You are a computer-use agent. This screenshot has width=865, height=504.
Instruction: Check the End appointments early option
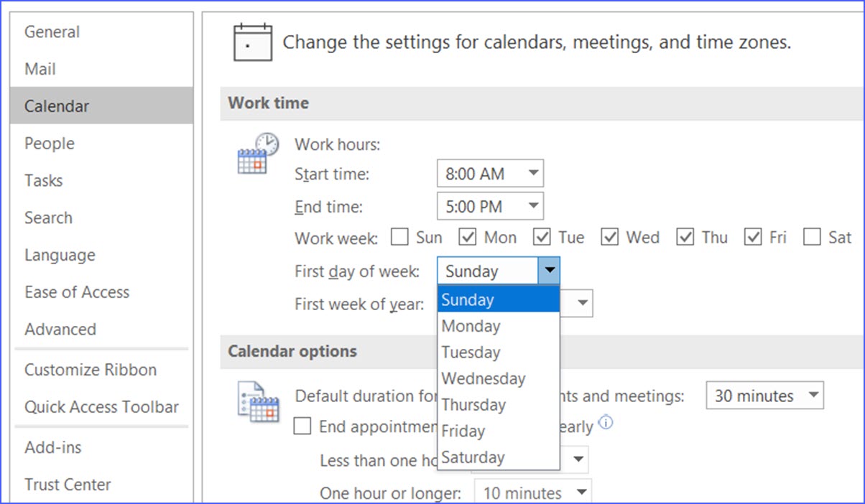tap(302, 426)
